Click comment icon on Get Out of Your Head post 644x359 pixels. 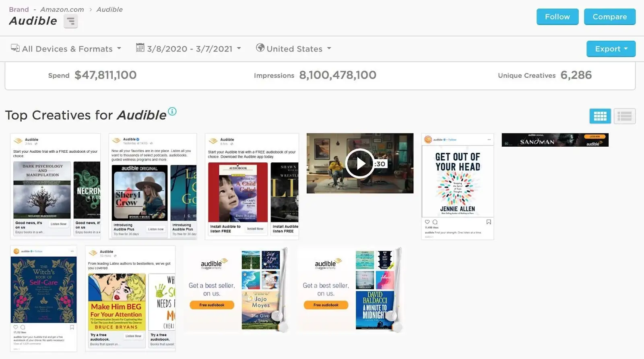coord(435,222)
